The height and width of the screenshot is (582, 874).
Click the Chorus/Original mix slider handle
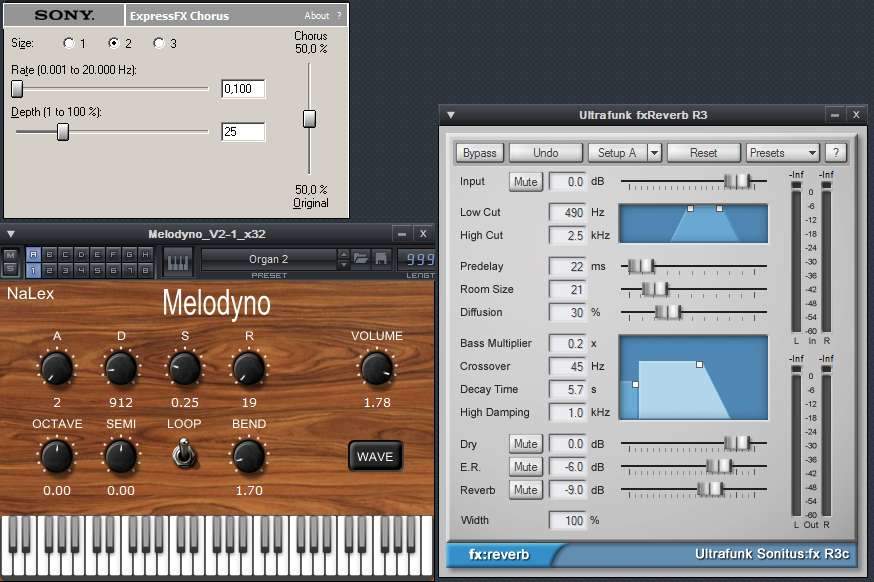click(309, 119)
